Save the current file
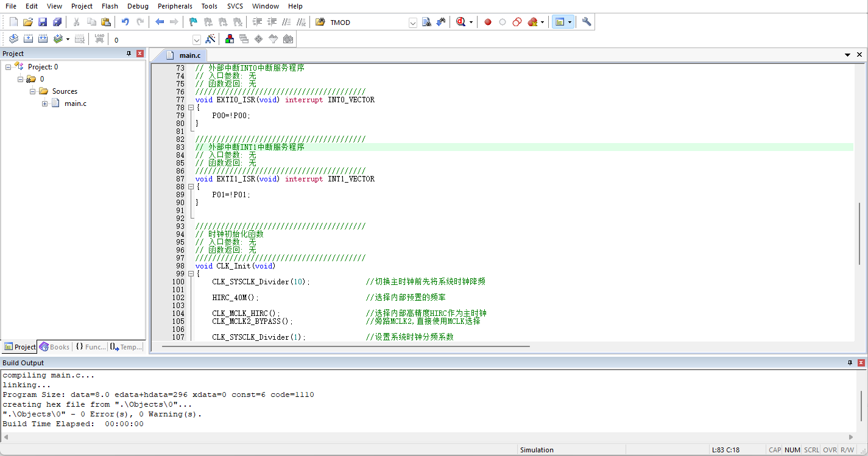Image resolution: width=868 pixels, height=456 pixels. pyautogui.click(x=43, y=22)
